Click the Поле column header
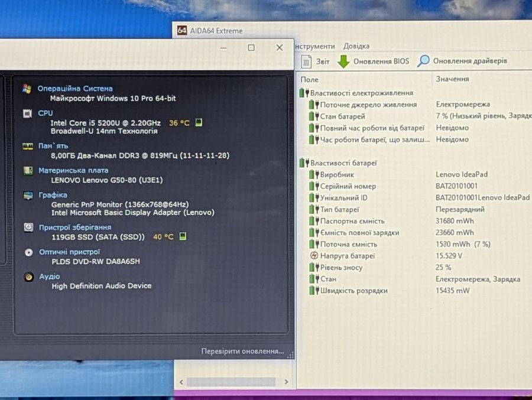The height and width of the screenshot is (400, 532). click(309, 80)
